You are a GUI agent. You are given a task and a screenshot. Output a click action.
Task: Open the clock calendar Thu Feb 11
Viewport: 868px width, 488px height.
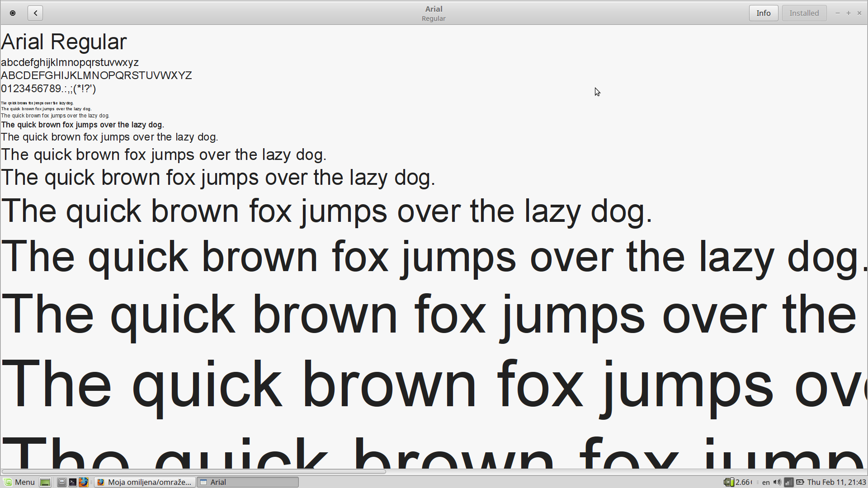(836, 482)
